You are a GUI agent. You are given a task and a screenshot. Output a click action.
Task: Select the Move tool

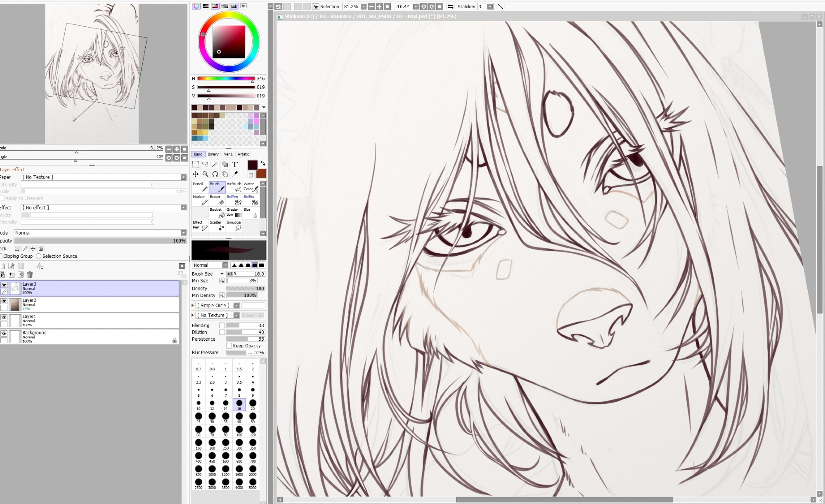click(x=196, y=174)
